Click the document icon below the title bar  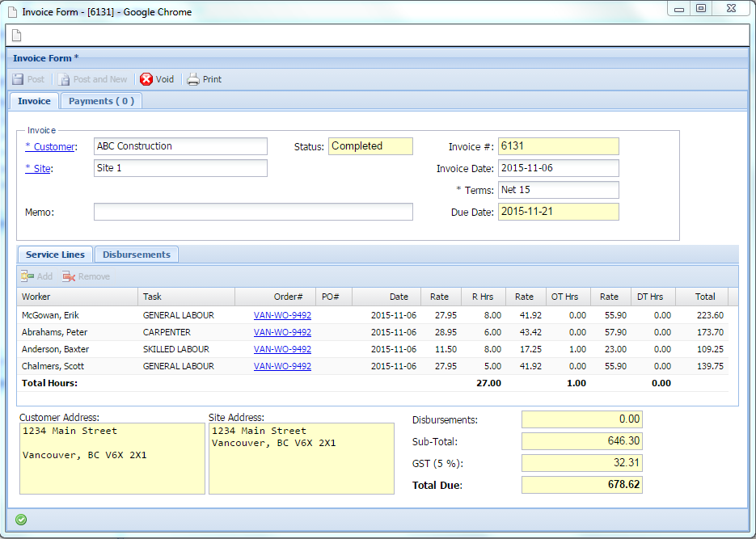[16, 35]
